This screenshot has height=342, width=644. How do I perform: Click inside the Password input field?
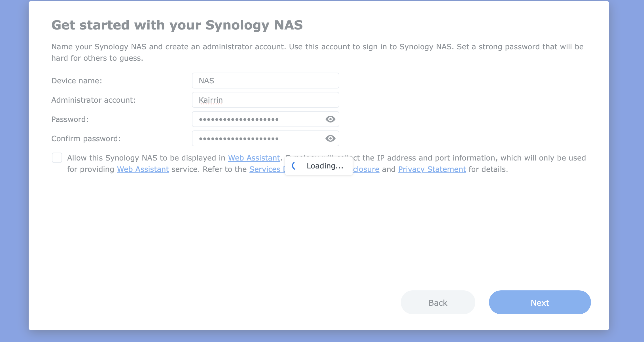pyautogui.click(x=258, y=119)
